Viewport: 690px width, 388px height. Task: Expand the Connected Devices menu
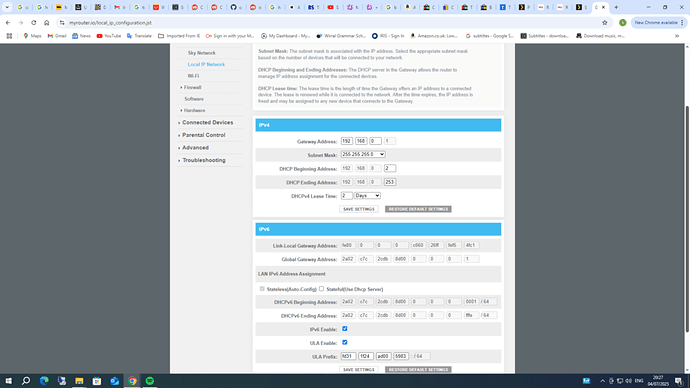point(207,123)
